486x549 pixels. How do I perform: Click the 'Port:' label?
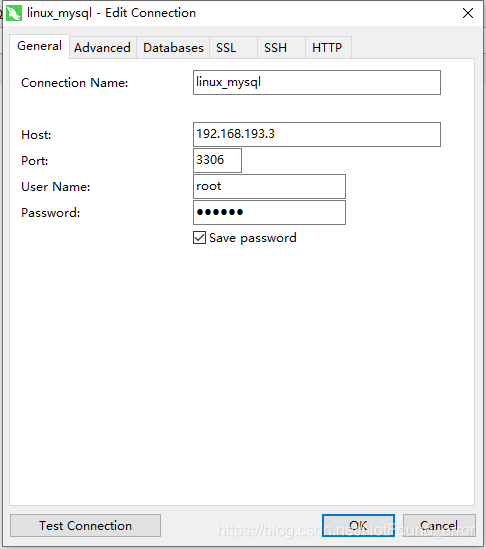tap(35, 161)
